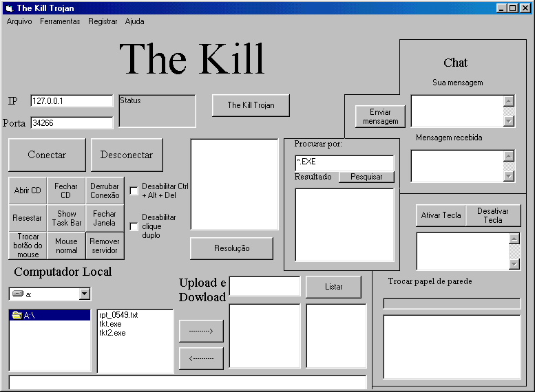The width and height of the screenshot is (535, 392).
Task: Select the A:\ folder icon in directory list
Action: tap(17, 316)
